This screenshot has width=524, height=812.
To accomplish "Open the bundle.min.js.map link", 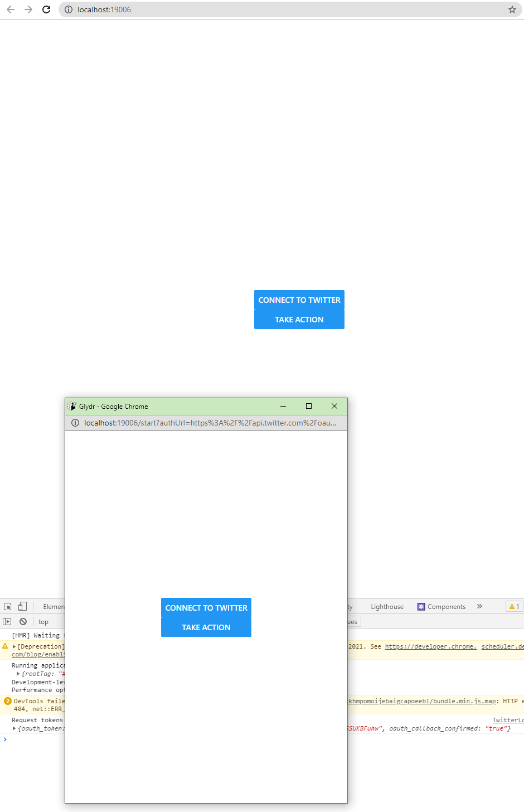I will tap(422, 701).
